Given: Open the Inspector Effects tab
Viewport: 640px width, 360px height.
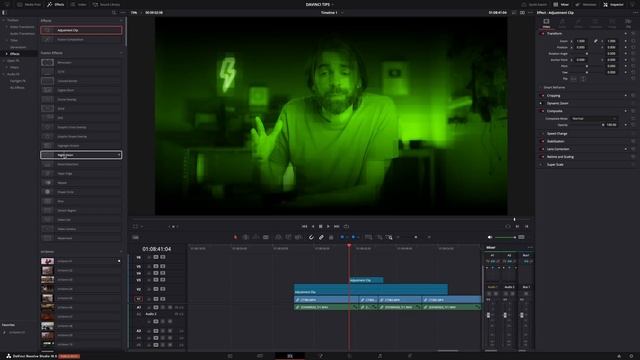Looking at the screenshot, I should point(578,23).
